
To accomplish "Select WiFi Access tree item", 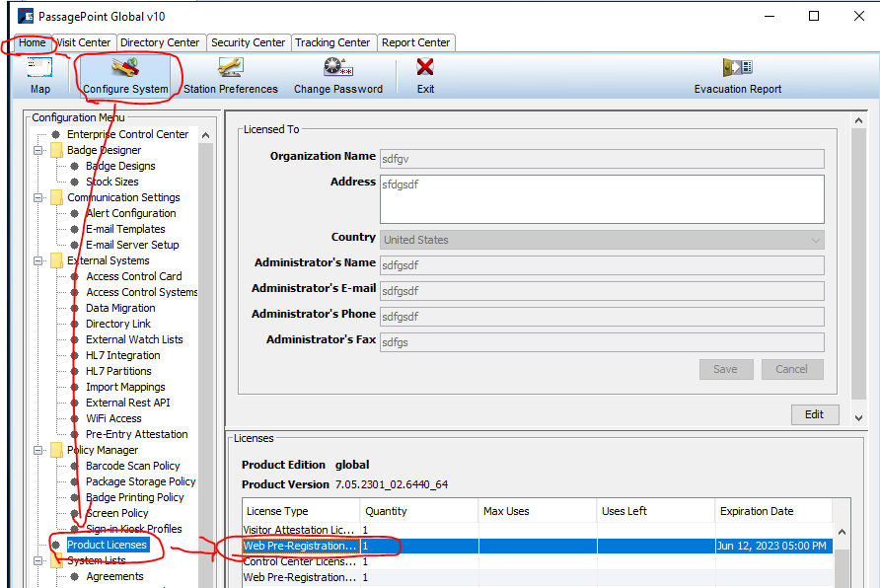I will 113,418.
